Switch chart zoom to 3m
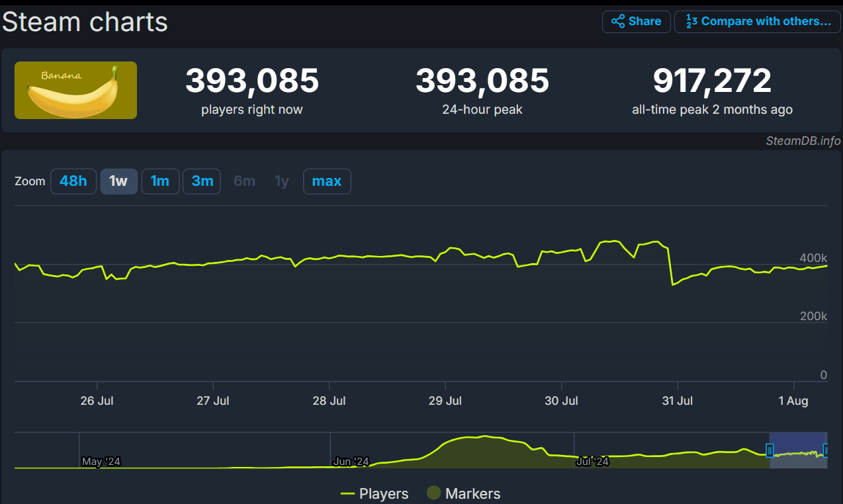This screenshot has height=504, width=843. (x=202, y=181)
